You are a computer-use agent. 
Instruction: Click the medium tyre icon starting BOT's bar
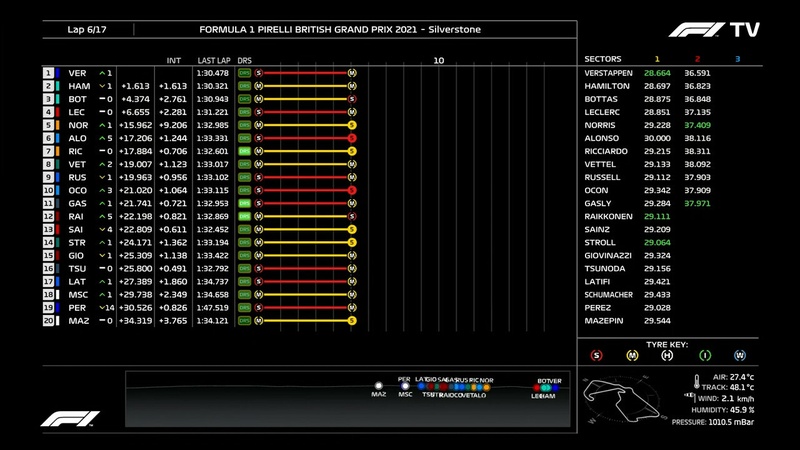tap(259, 99)
